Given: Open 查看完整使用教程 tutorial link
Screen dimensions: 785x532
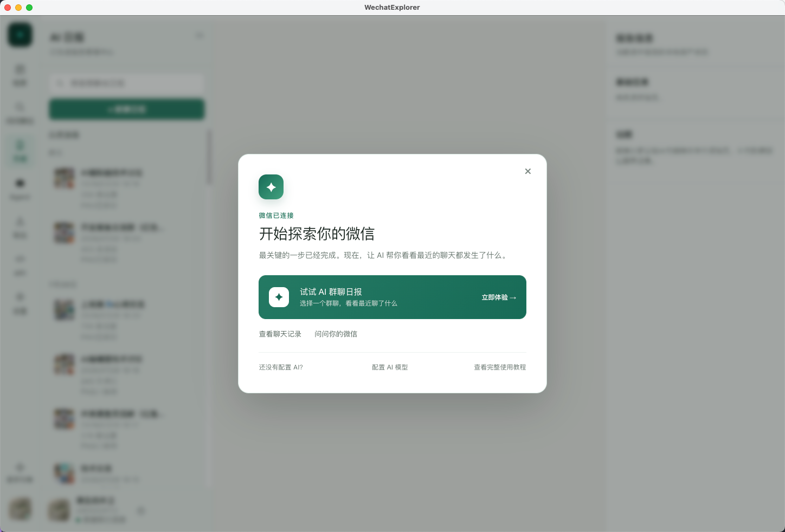Looking at the screenshot, I should coord(500,367).
